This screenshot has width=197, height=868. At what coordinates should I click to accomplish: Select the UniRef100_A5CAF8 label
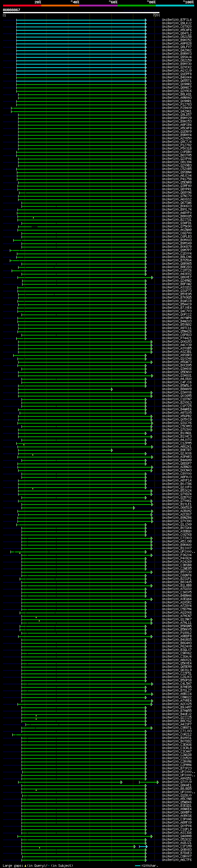[x=177, y=128]
